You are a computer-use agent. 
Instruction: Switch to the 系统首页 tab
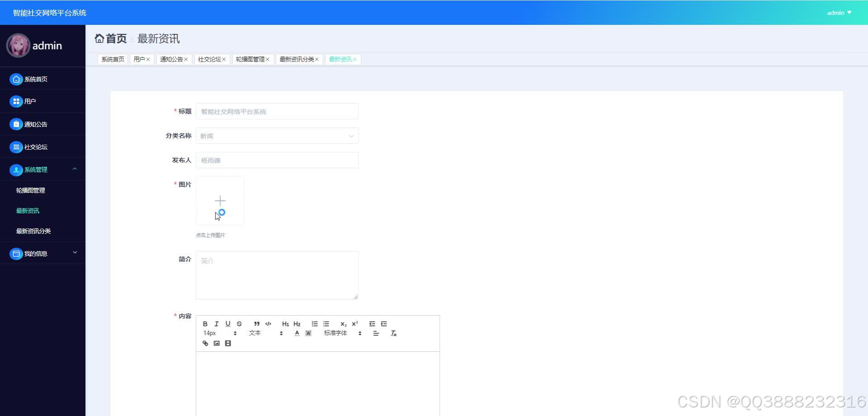tap(113, 59)
